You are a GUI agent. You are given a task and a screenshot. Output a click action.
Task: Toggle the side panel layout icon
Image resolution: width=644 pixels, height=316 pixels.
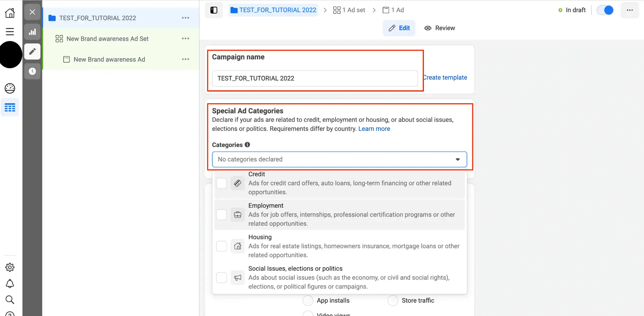click(214, 10)
